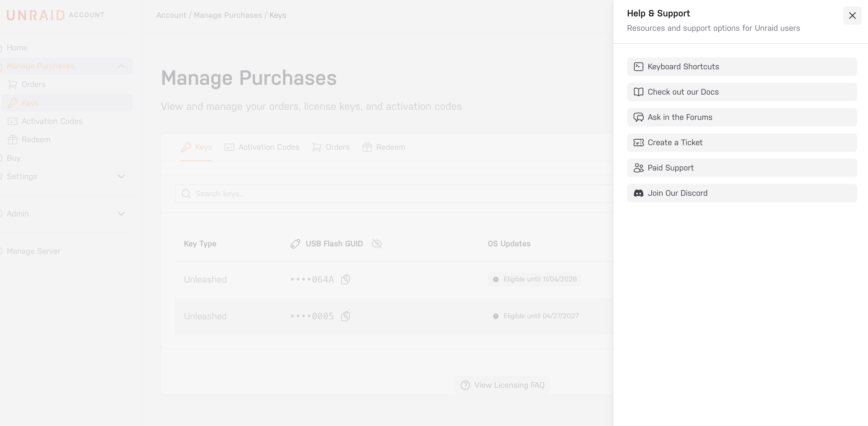Switch to the Activation Codes tab
The width and height of the screenshot is (868, 426).
262,147
